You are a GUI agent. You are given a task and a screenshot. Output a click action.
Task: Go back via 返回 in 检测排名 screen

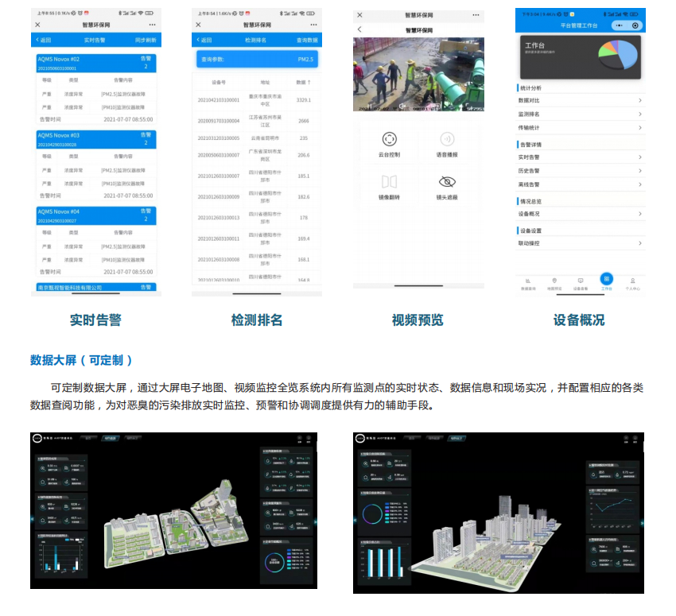[x=204, y=40]
